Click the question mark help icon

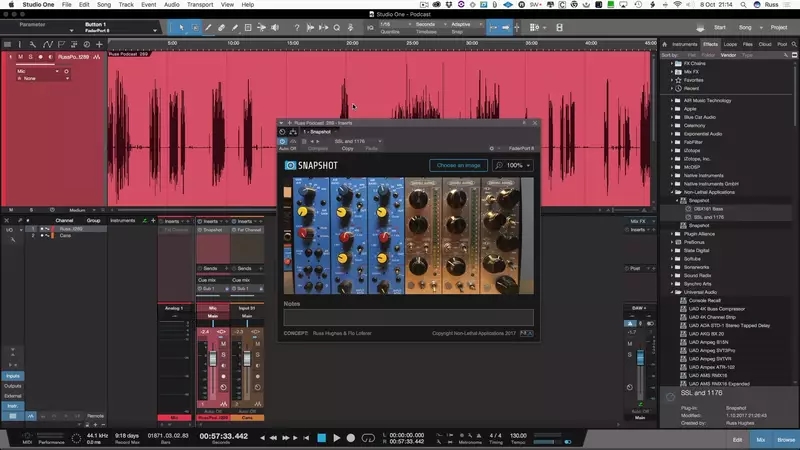click(x=296, y=28)
